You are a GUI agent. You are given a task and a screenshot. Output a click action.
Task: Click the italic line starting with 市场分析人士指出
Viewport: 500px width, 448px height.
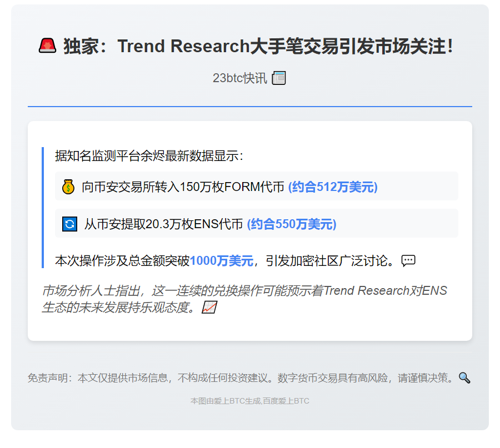click(x=244, y=290)
